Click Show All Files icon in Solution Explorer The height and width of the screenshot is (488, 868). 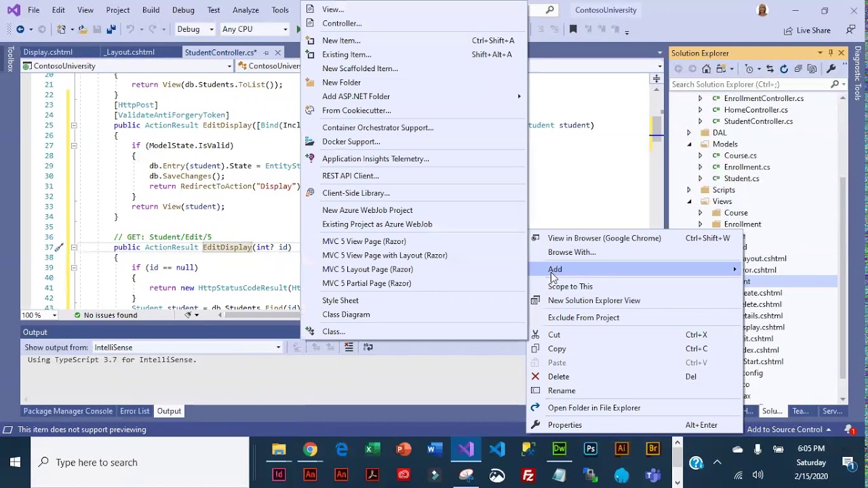point(812,69)
